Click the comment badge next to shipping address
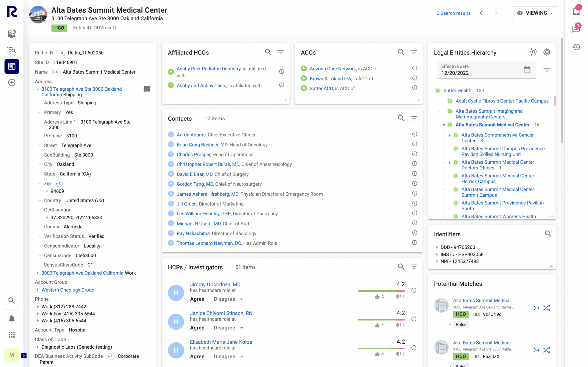This screenshot has width=588, height=367. [147, 89]
